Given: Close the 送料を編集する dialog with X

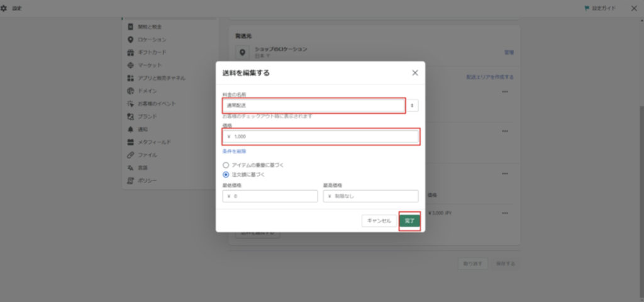Looking at the screenshot, I should point(414,73).
